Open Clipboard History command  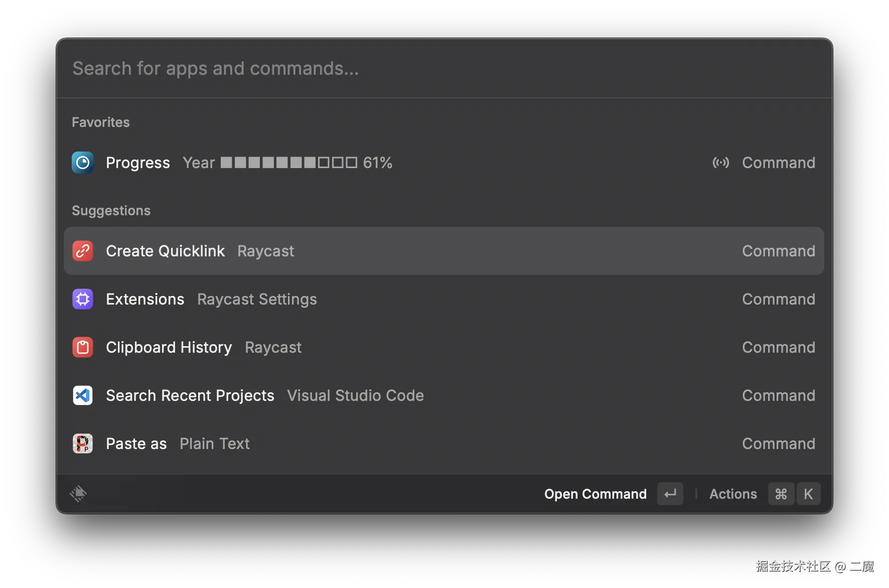coord(444,347)
